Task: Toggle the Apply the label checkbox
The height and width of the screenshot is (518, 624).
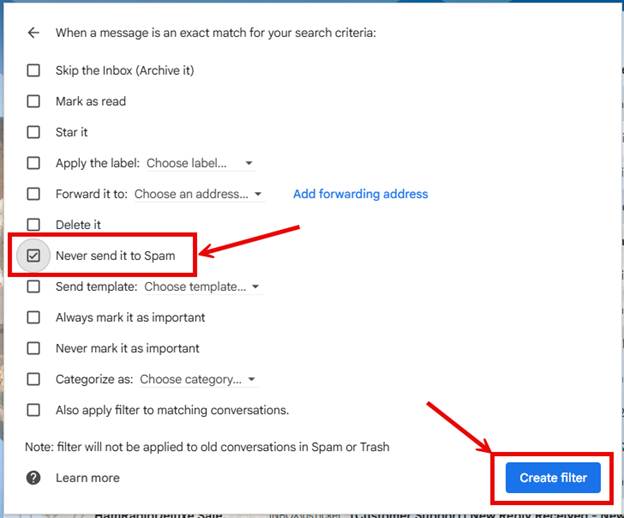Action: 34,163
